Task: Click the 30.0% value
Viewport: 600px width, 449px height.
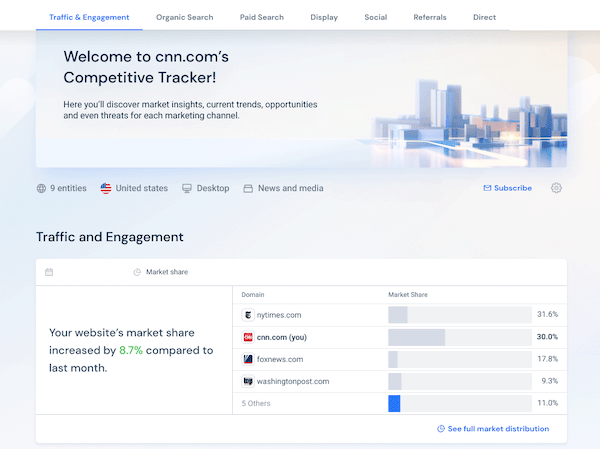Action: tap(547, 337)
